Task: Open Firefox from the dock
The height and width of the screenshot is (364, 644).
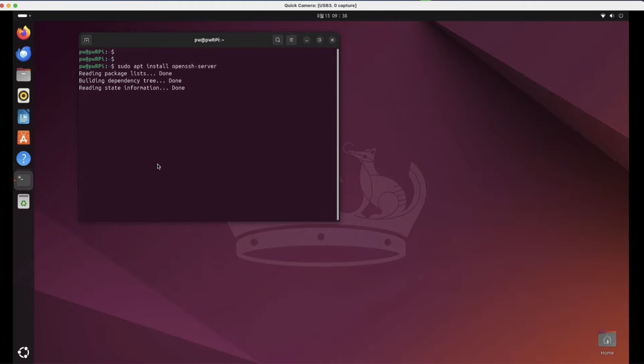Action: point(24,33)
